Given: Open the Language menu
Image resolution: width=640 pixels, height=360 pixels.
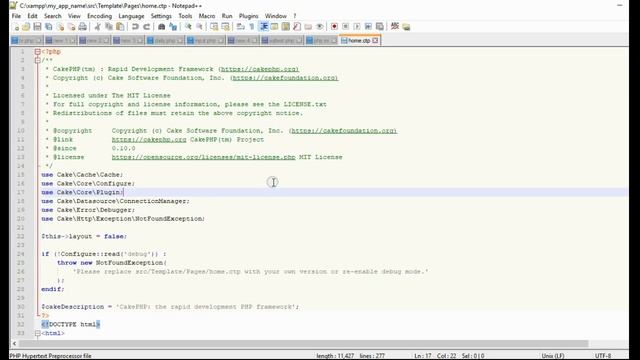Looking at the screenshot, I should point(131,16).
